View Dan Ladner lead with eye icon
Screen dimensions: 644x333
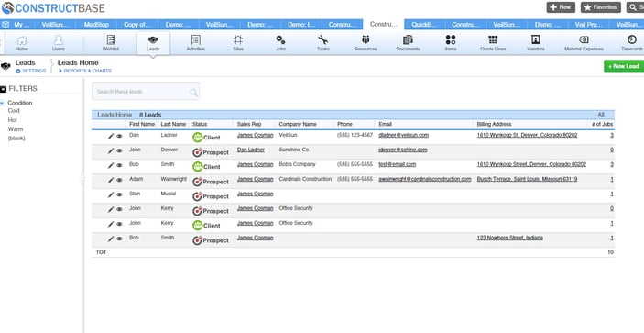(119, 136)
